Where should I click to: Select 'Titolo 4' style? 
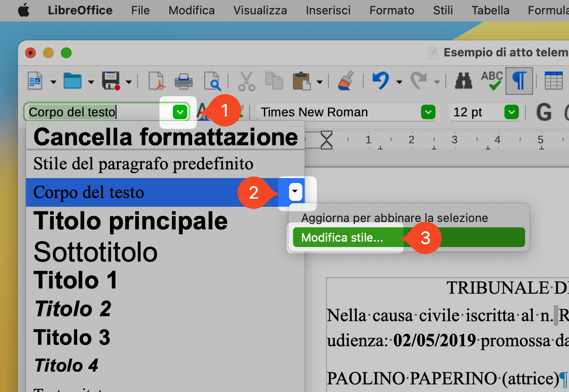point(165,366)
